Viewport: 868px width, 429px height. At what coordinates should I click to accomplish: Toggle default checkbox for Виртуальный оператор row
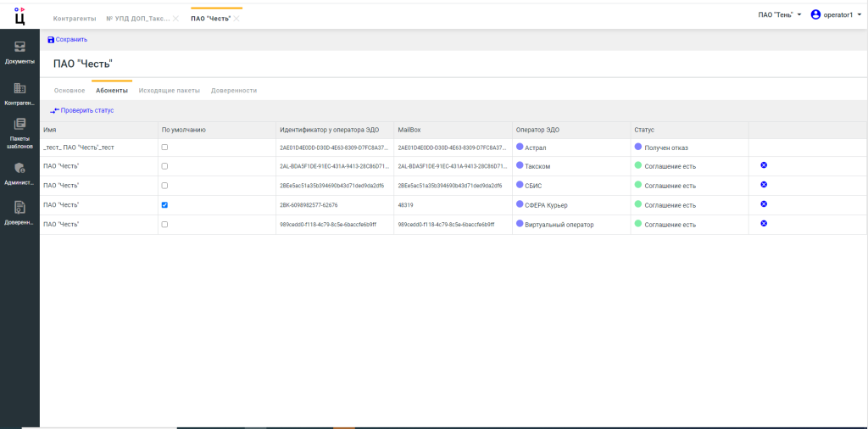(x=164, y=224)
